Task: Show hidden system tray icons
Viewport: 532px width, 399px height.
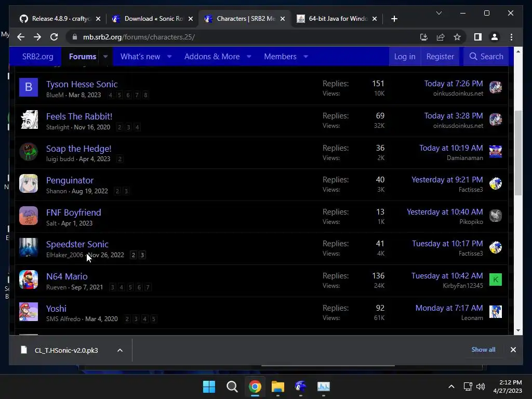Action: tap(451, 387)
